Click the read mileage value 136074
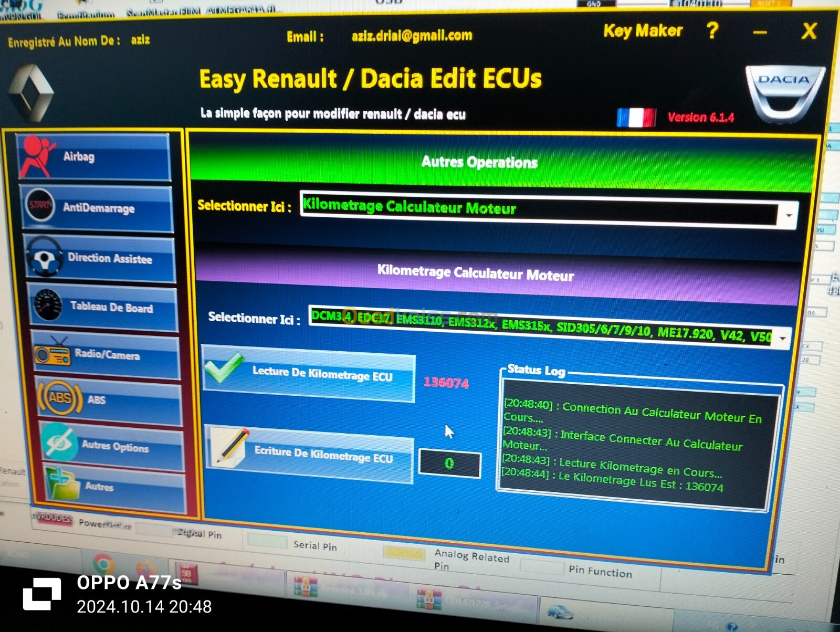This screenshot has height=632, width=840. click(x=446, y=383)
